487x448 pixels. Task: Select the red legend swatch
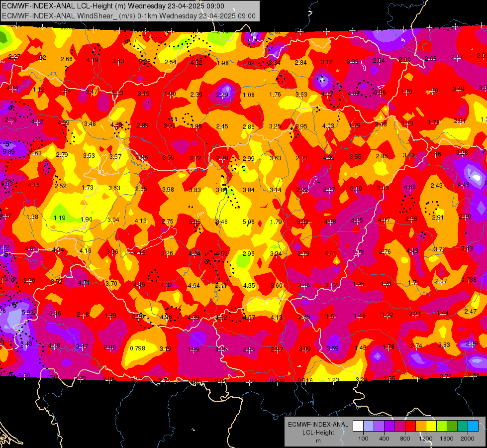pos(410,426)
